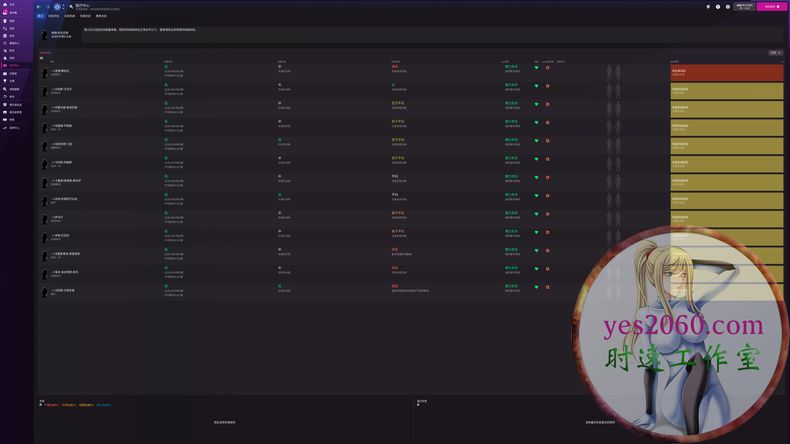
Task: Click the red risk bar in the first row
Action: coord(726,73)
